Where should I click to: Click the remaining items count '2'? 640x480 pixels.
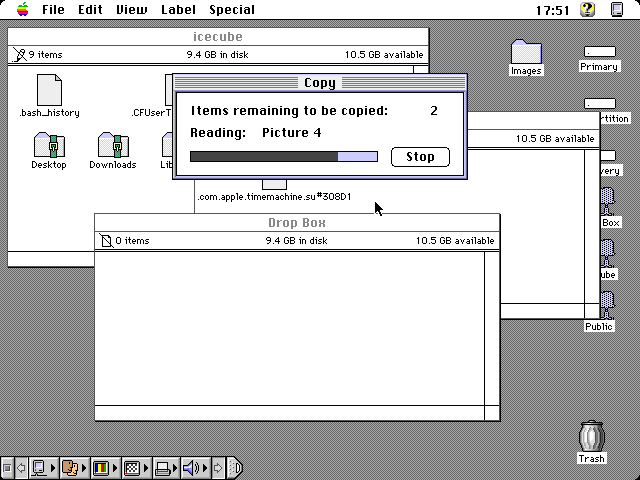[433, 111]
